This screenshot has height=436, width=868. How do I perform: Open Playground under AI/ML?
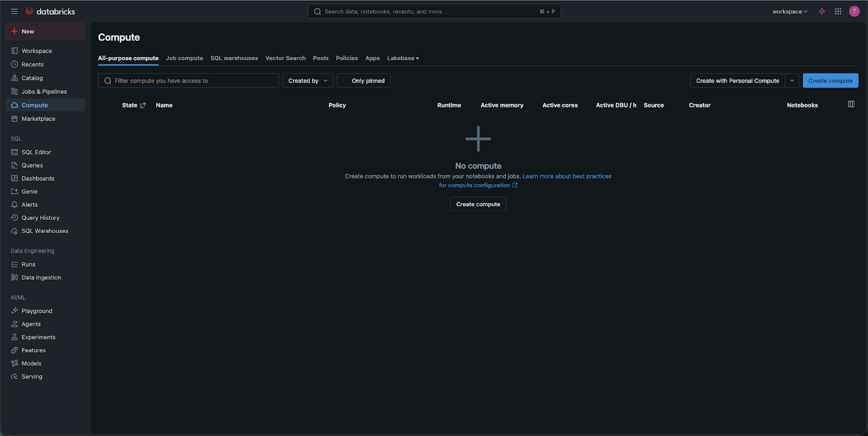click(x=37, y=311)
